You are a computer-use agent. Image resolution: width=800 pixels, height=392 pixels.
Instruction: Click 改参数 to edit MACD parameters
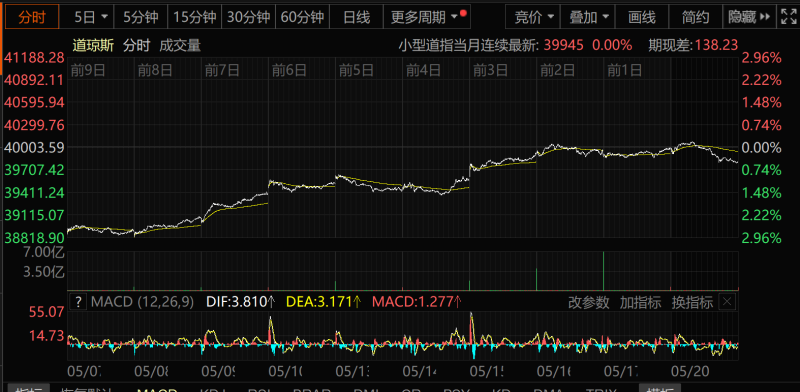(589, 303)
